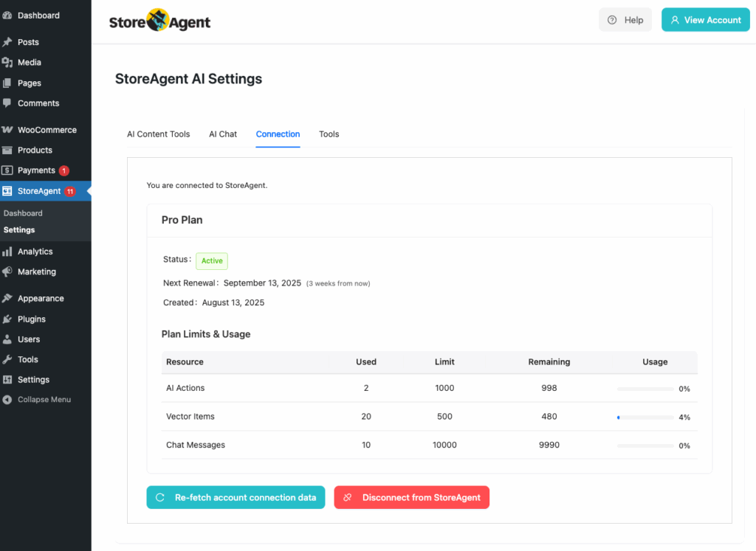Click the View Account button
Screen dimensions: 756x551
tap(705, 20)
